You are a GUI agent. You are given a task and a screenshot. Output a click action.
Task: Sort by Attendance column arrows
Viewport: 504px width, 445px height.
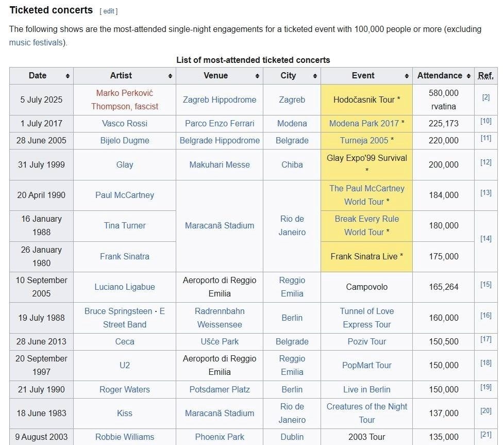[x=468, y=76]
